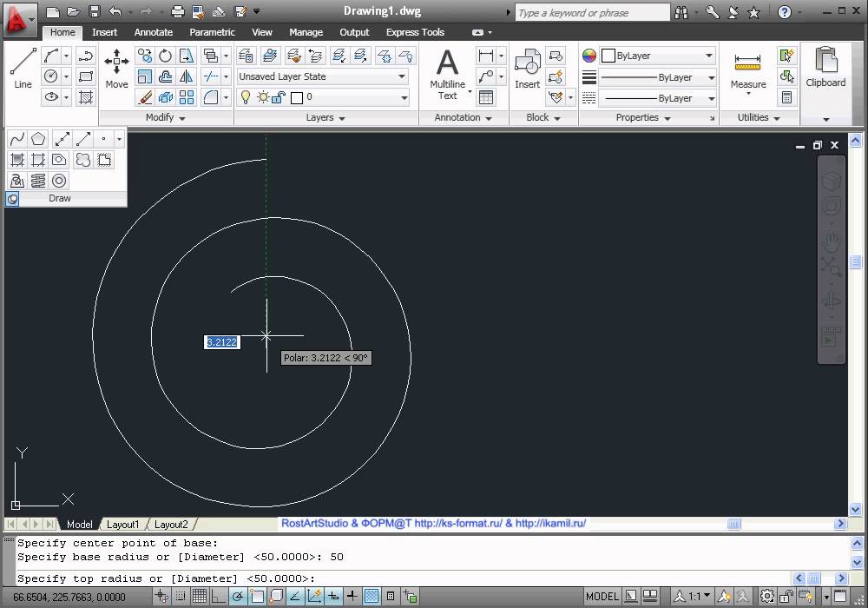Switch to the Insert ribbon tab
The width and height of the screenshot is (868, 608).
pos(105,32)
